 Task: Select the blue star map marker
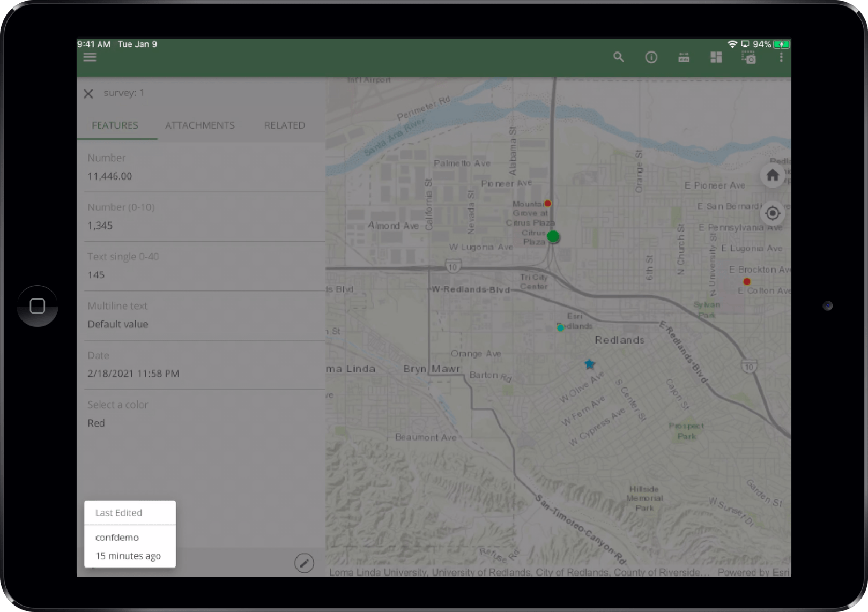[x=590, y=364]
